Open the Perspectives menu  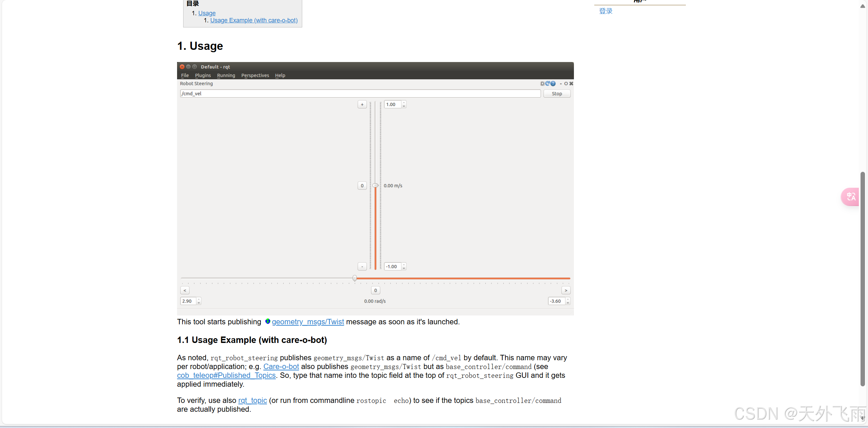(x=255, y=75)
